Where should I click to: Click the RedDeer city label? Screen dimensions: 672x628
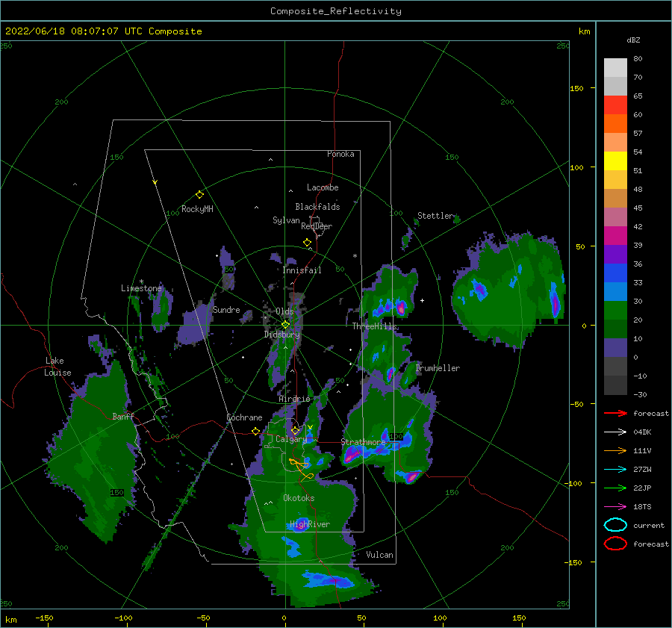point(317,226)
